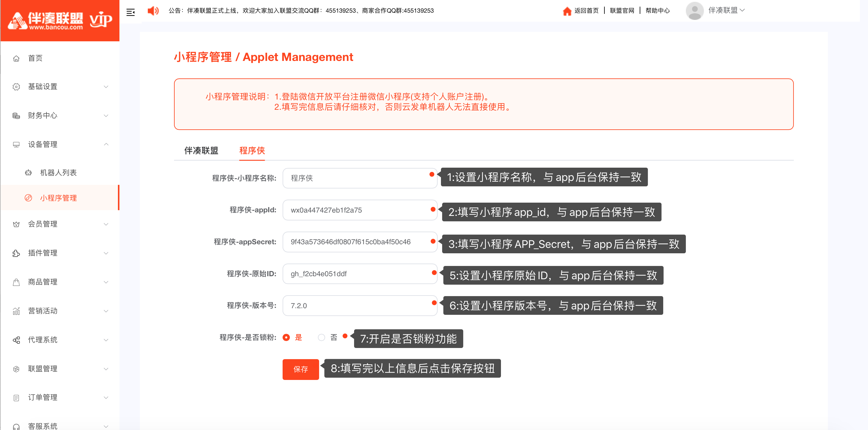Open the 伴凑联盟 user dropdown menu
868x430 pixels.
click(726, 11)
